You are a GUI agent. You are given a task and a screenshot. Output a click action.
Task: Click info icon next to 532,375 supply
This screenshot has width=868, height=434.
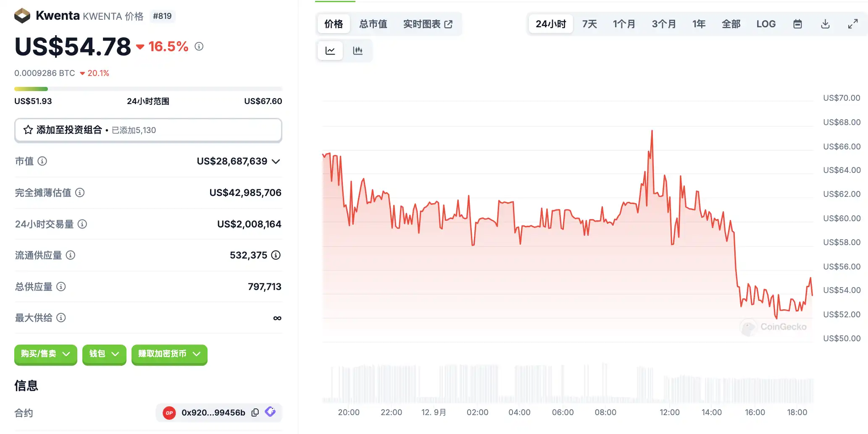click(276, 255)
